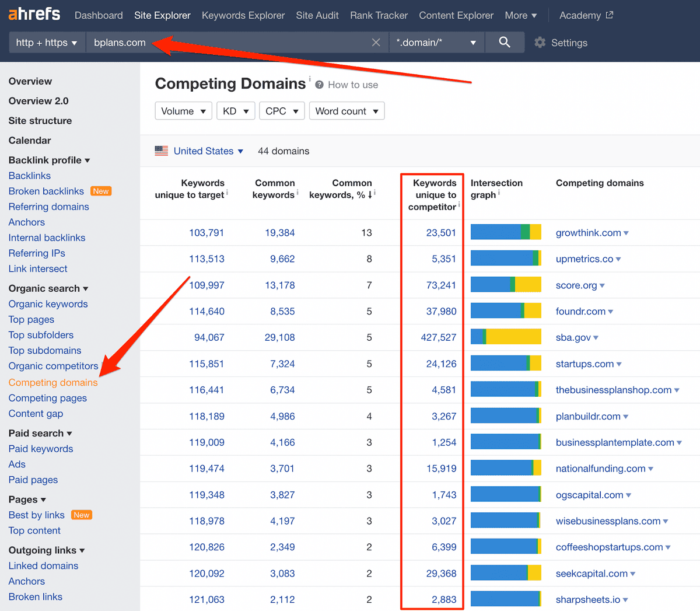This screenshot has height=611, width=700.
Task: Click intersection graph bar for growthink.com
Action: [506, 232]
